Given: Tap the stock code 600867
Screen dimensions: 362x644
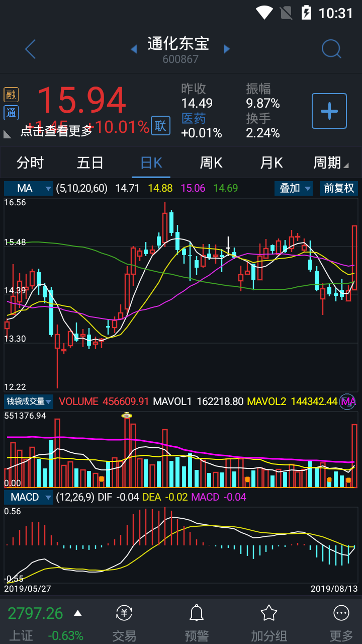Looking at the screenshot, I should [180, 59].
